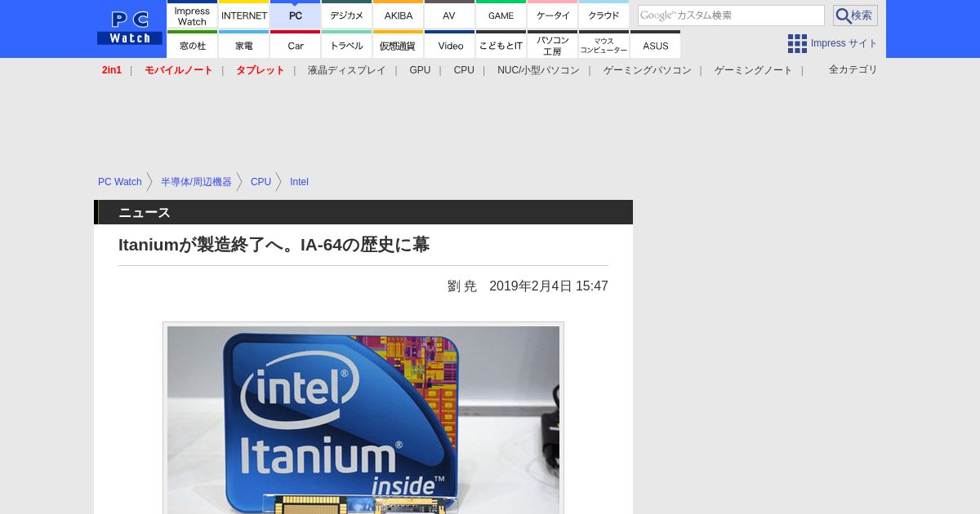Open the 仮想通貨 Watch tab
The height and width of the screenshot is (514, 980).
pos(398,44)
